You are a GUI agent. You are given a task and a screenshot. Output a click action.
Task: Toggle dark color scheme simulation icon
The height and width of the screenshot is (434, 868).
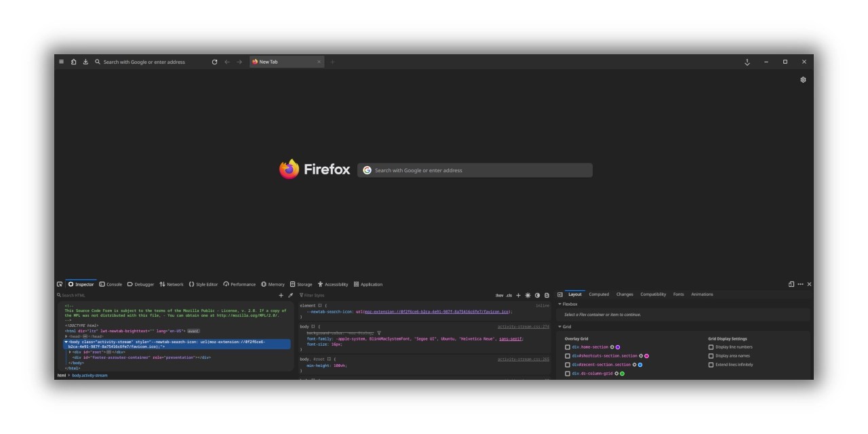537,295
